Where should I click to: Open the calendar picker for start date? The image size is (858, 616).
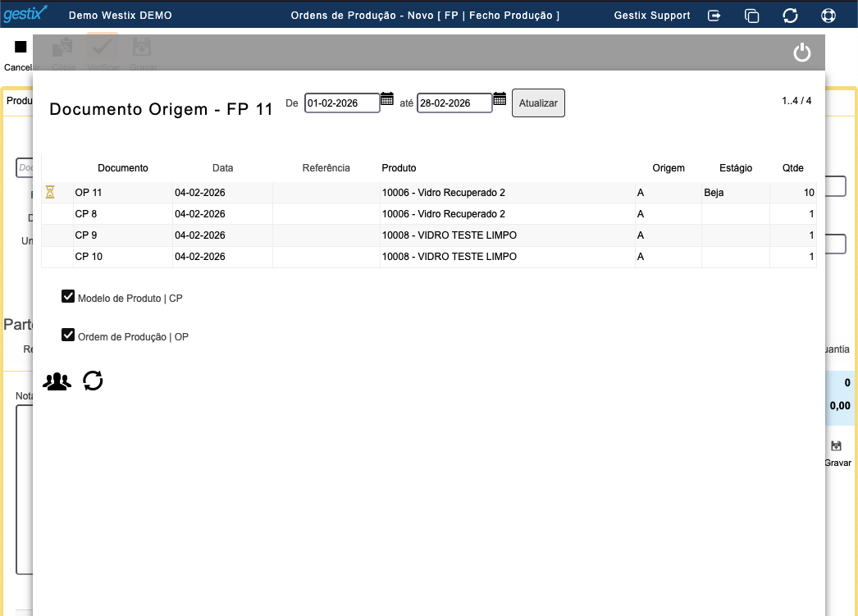[387, 99]
